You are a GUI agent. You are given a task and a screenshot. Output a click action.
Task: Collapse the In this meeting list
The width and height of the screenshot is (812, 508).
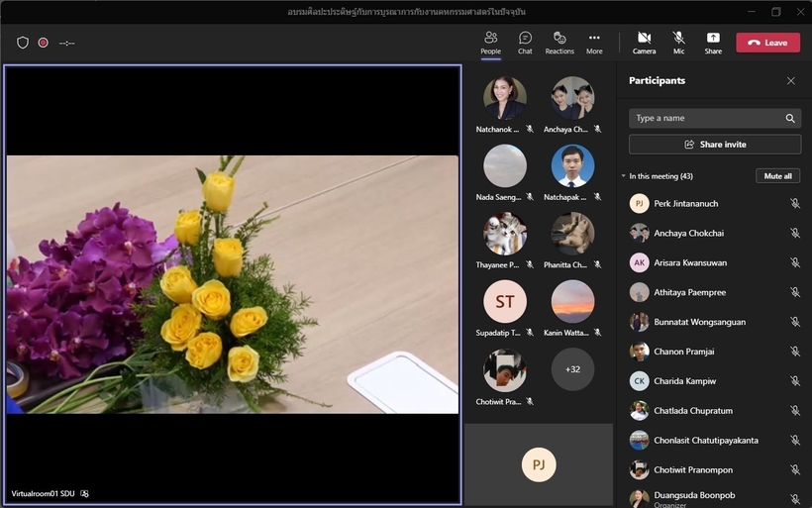[x=624, y=176]
